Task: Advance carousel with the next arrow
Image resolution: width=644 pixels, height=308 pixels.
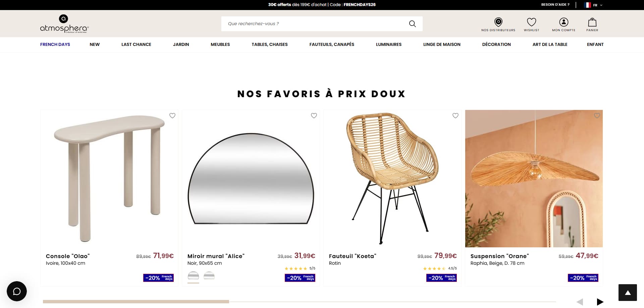Action: pos(600,302)
